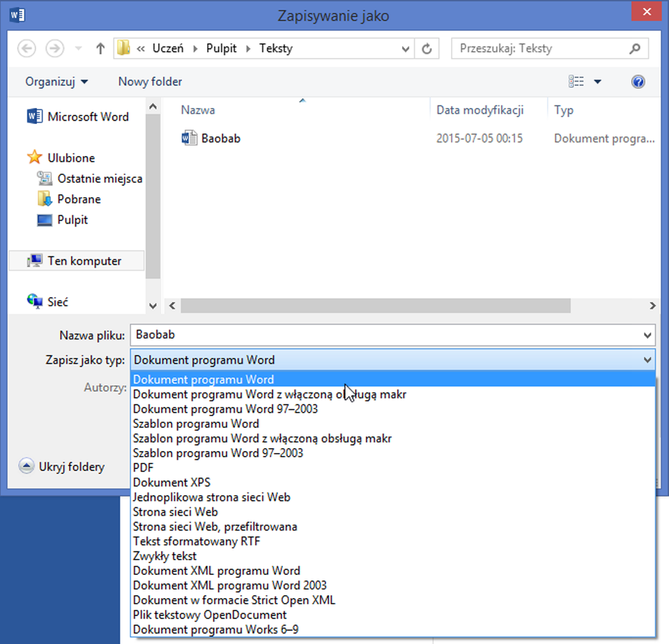This screenshot has height=644, width=669.
Task: Choose Zwykły tekst format
Action: tap(392, 556)
